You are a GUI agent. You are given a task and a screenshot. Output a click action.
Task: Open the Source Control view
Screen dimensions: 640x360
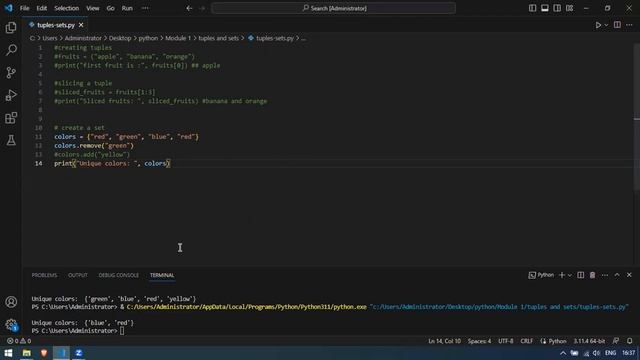tap(11, 73)
